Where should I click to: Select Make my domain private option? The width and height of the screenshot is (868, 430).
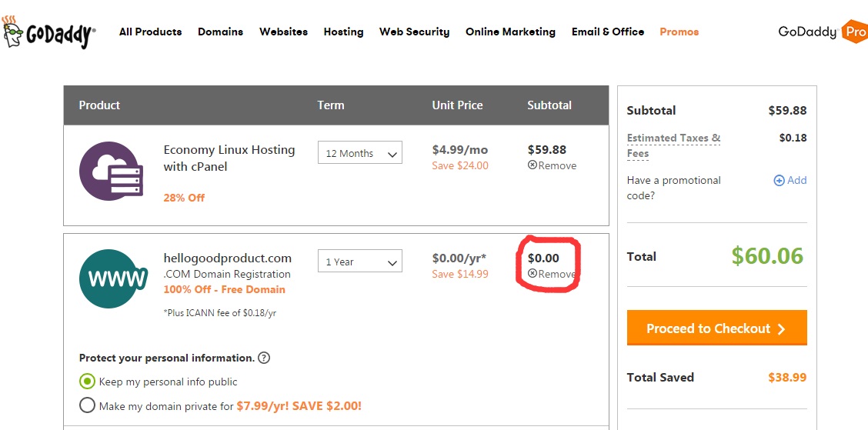coord(87,405)
